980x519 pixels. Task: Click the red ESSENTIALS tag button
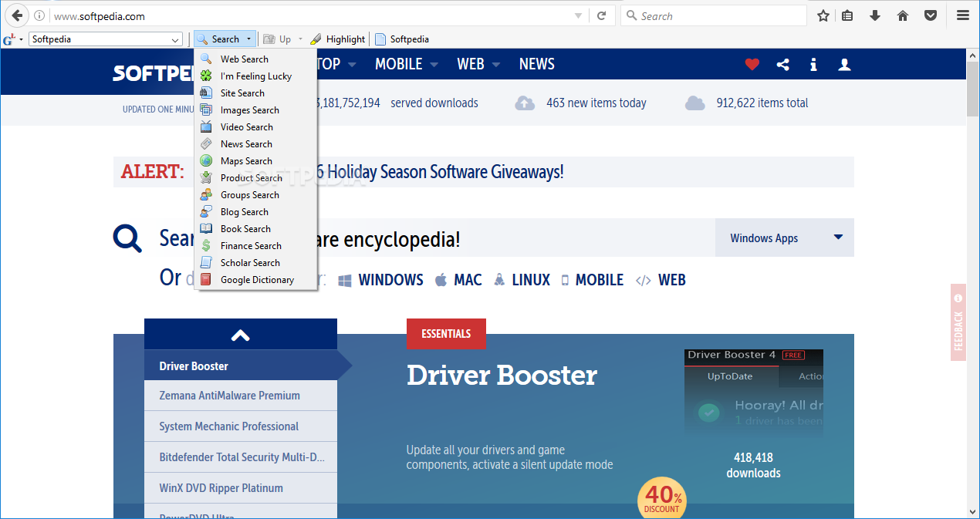click(446, 334)
